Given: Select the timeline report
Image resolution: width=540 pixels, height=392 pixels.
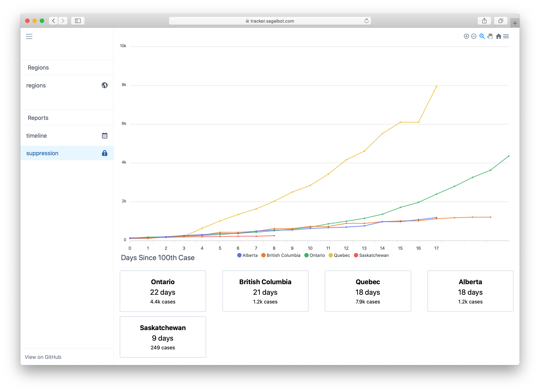Looking at the screenshot, I should tap(36, 135).
